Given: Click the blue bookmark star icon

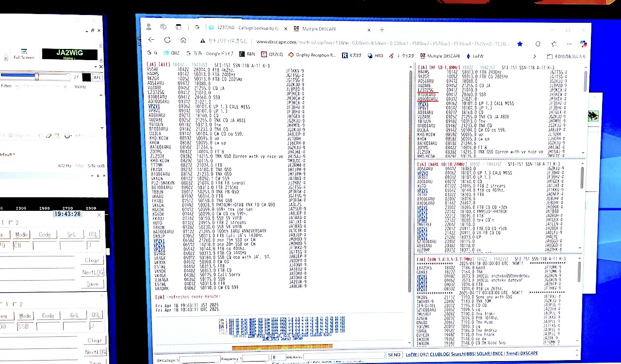Looking at the screenshot, I should click(520, 44).
